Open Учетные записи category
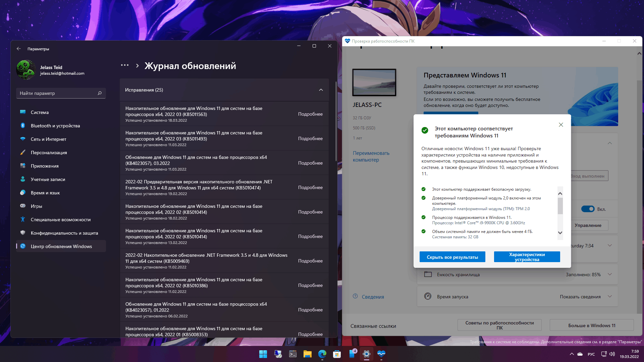Image resolution: width=644 pixels, height=362 pixels. tap(61, 179)
